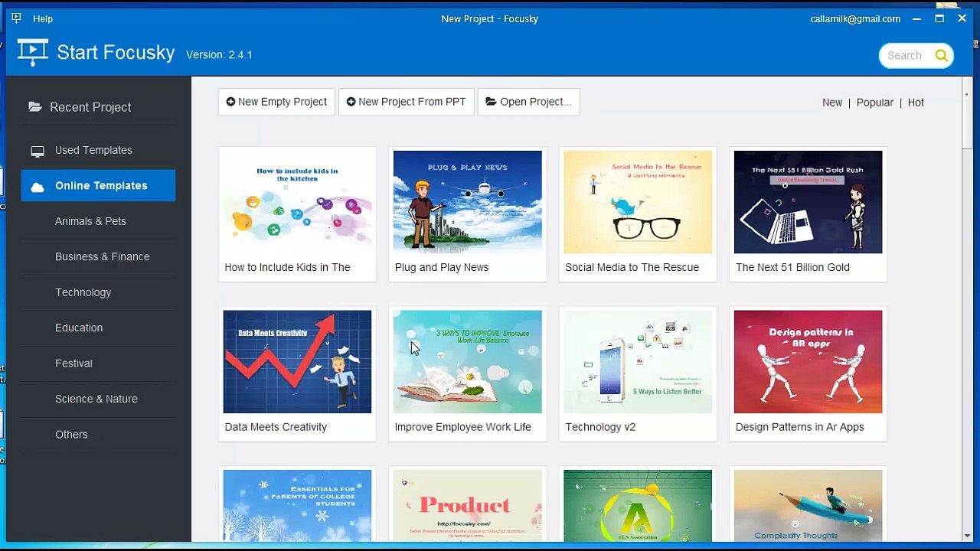Open Social Media to The Rescue thumbnail
The width and height of the screenshot is (980, 551).
pos(638,202)
